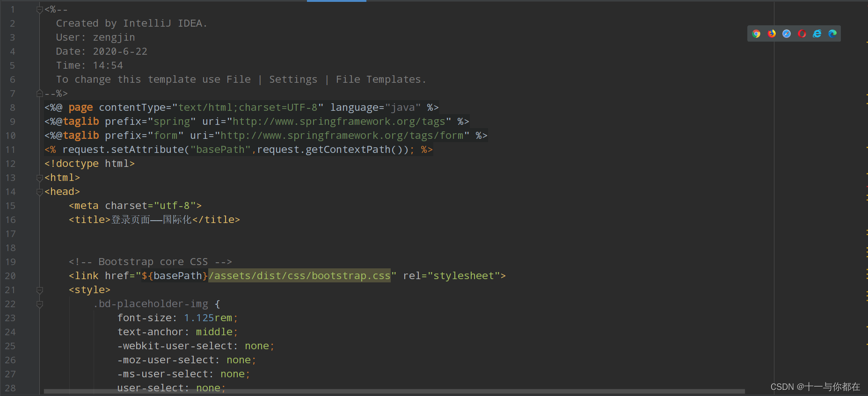The height and width of the screenshot is (396, 868).
Task: Click the -moz-user-select property
Action: (166, 360)
